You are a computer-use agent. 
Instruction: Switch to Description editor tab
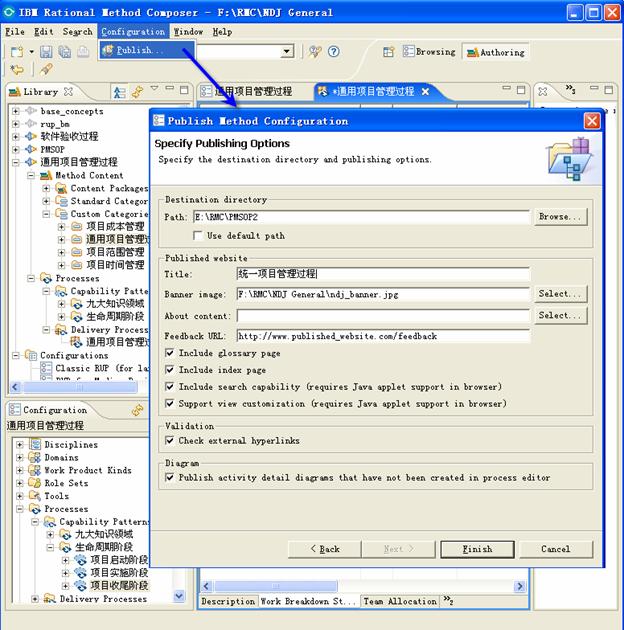228,601
